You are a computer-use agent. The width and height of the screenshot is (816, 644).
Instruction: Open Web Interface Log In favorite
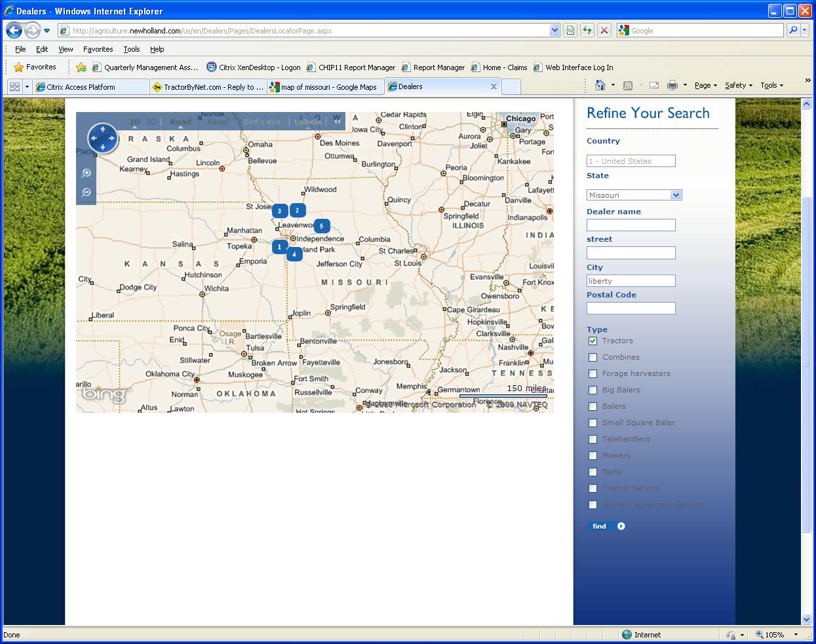point(573,67)
